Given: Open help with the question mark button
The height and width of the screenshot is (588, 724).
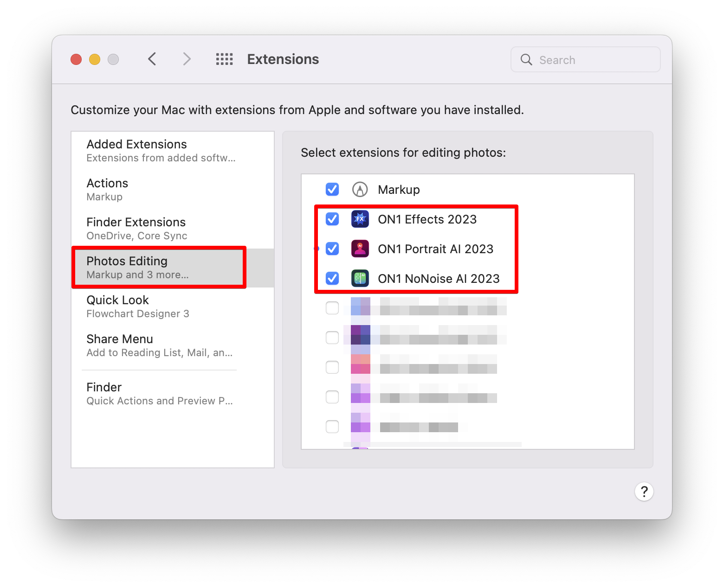Looking at the screenshot, I should pyautogui.click(x=644, y=492).
